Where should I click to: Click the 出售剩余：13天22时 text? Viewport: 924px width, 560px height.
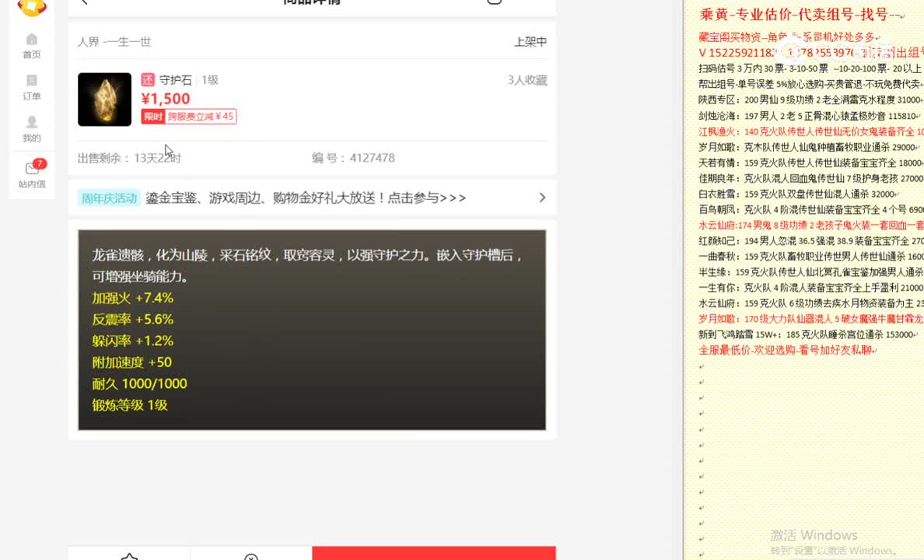tap(130, 158)
